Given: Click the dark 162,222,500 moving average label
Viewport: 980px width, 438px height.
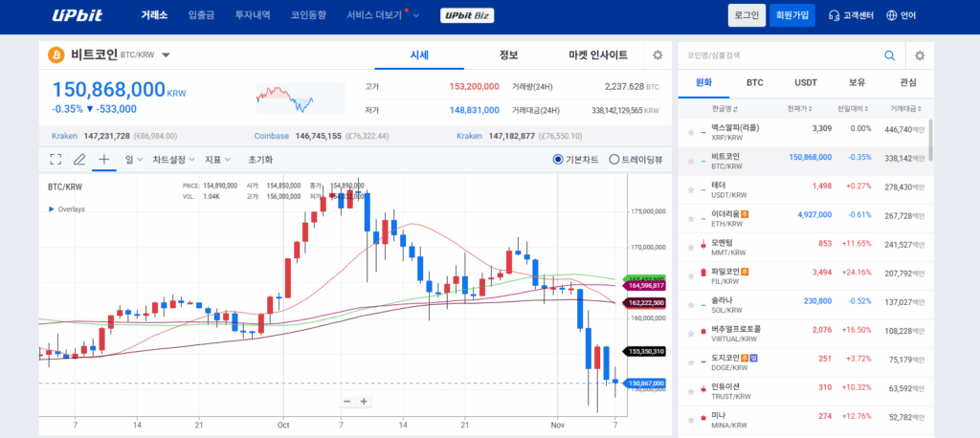Looking at the screenshot, I should tap(644, 303).
